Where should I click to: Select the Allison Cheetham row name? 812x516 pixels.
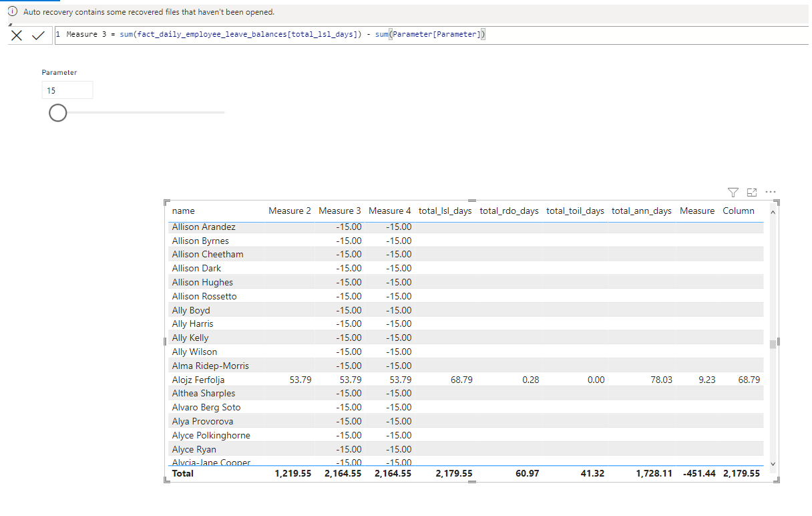click(x=208, y=254)
